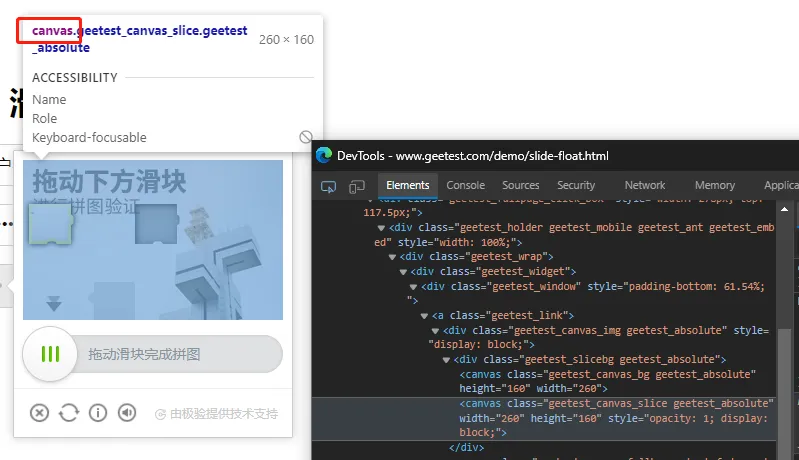The image size is (799, 460).
Task: Click the Edge logo in DevTools title
Action: pos(323,155)
